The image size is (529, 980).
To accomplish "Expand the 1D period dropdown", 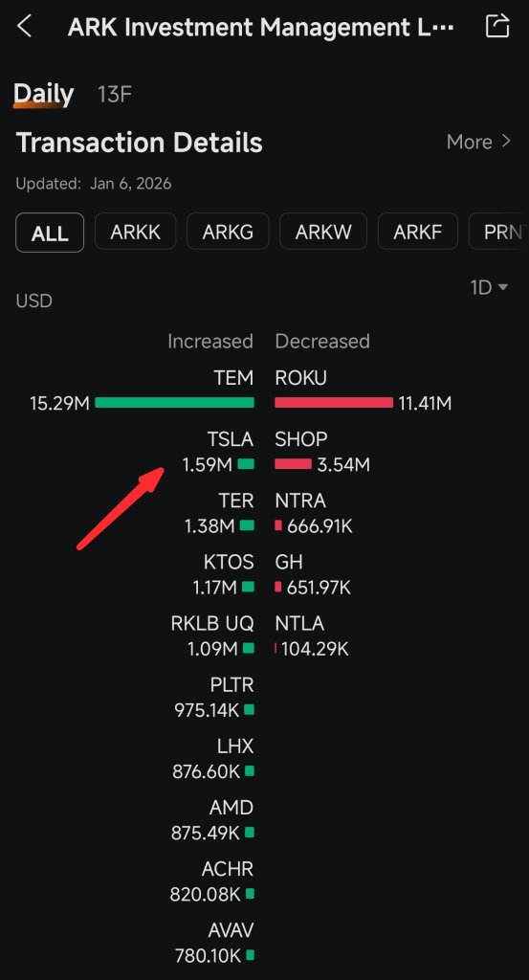I will 489,287.
